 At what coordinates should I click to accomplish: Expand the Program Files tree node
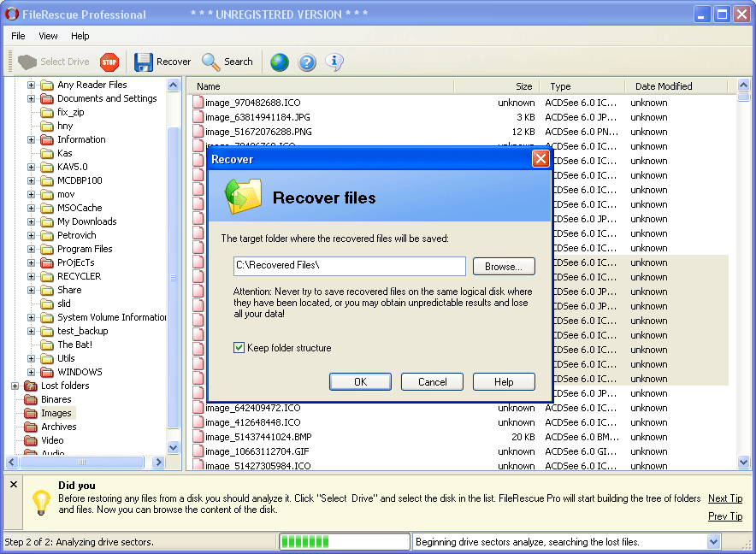pos(31,249)
